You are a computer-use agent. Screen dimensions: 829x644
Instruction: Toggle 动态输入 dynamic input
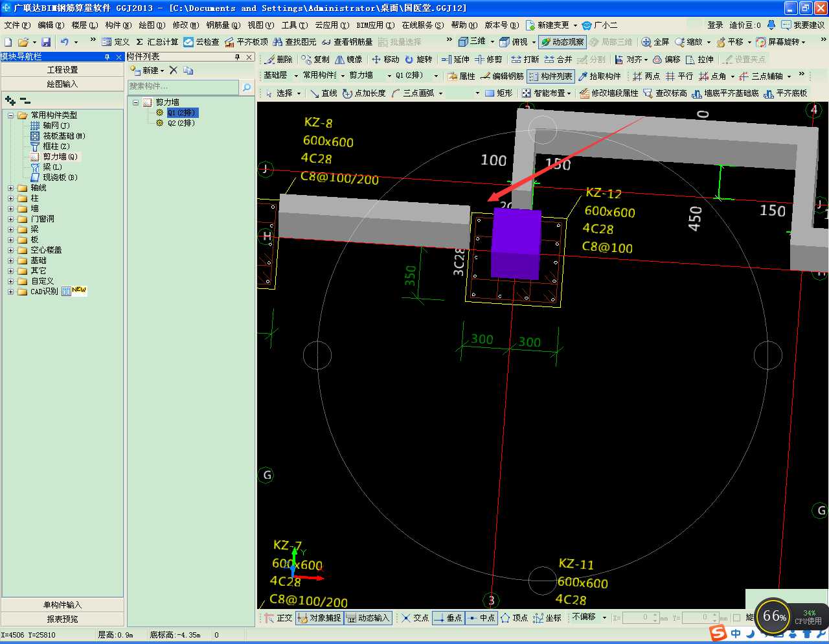click(368, 618)
